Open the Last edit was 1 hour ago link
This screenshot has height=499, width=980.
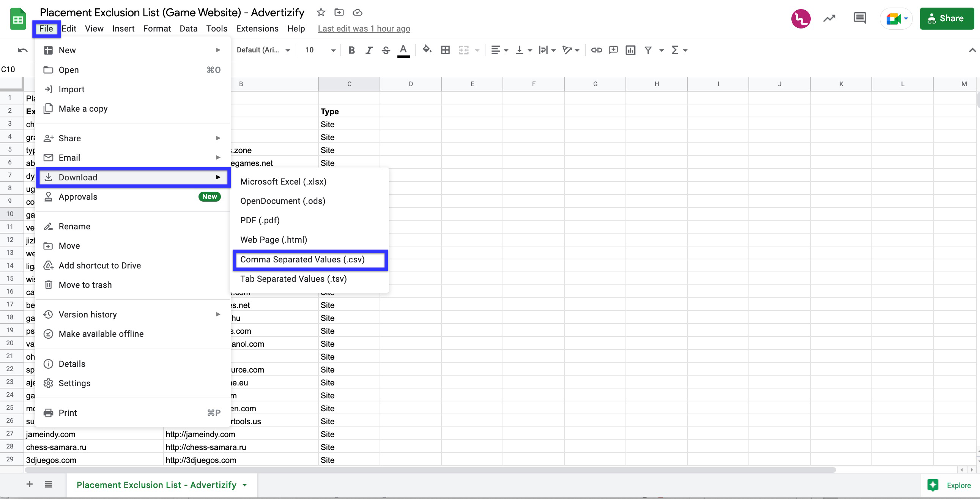(364, 28)
